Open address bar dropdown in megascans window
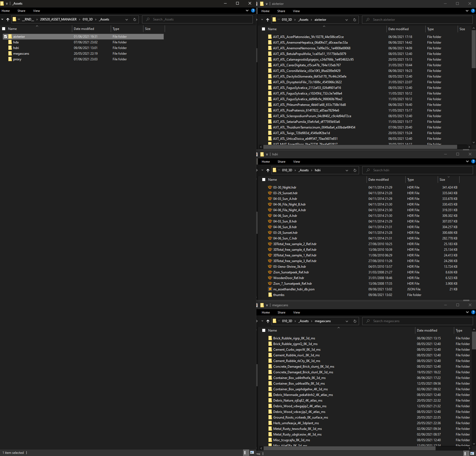Image resolution: width=476 pixels, height=456 pixels. click(347, 321)
